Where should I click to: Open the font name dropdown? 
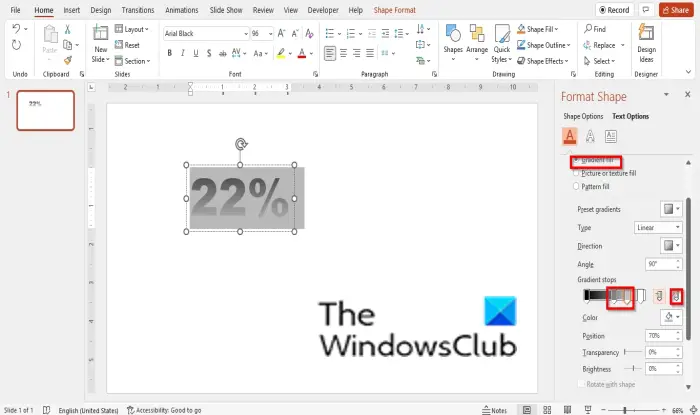pos(246,33)
